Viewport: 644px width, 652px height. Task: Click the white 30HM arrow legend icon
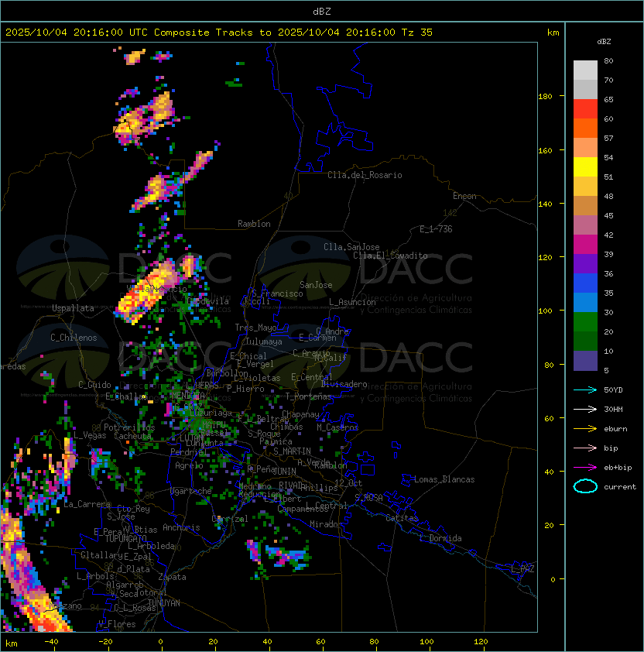[585, 410]
